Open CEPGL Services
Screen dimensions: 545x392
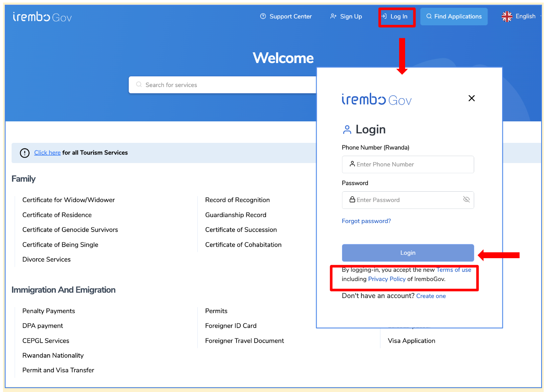[x=45, y=341]
